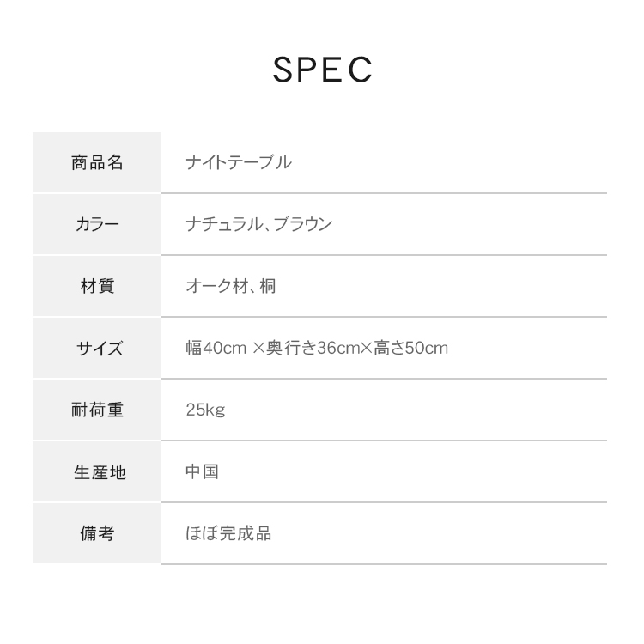Click the 25kg load capacity value
Screen dimensions: 644x644
tap(205, 410)
